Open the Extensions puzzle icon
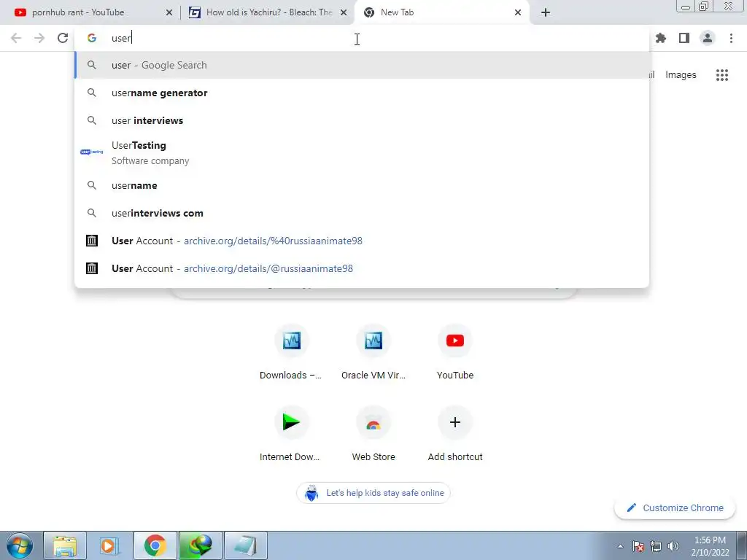 (661, 38)
